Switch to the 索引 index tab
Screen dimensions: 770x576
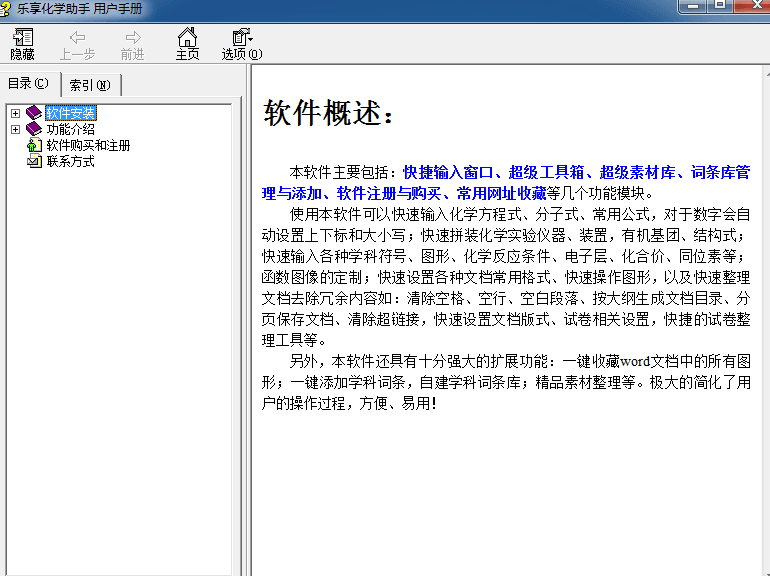[x=90, y=85]
